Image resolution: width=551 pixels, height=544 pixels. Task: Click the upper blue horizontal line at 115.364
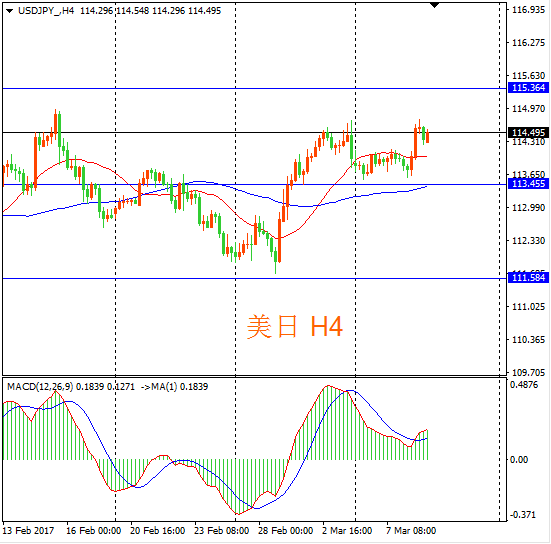pyautogui.click(x=255, y=89)
